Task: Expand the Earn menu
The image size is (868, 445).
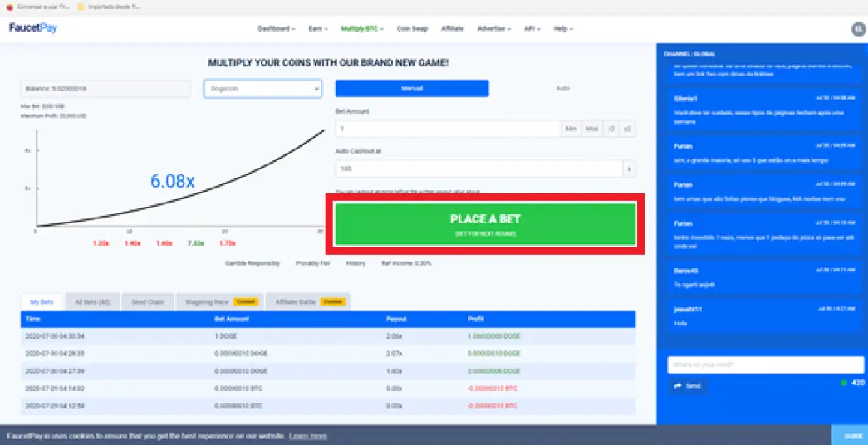Action: click(318, 29)
